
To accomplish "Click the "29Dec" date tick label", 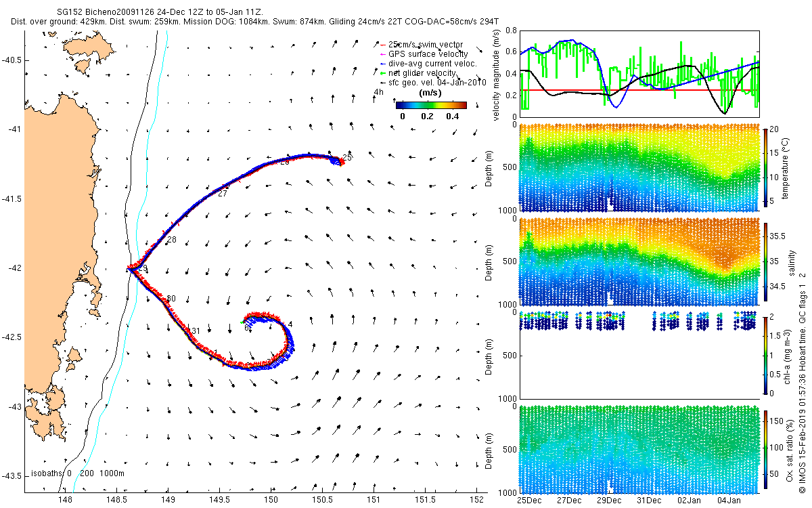I will [x=609, y=500].
